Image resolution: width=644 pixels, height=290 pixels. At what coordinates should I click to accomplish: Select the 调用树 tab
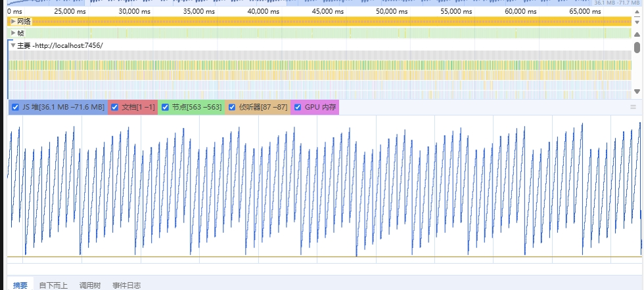[x=89, y=285]
